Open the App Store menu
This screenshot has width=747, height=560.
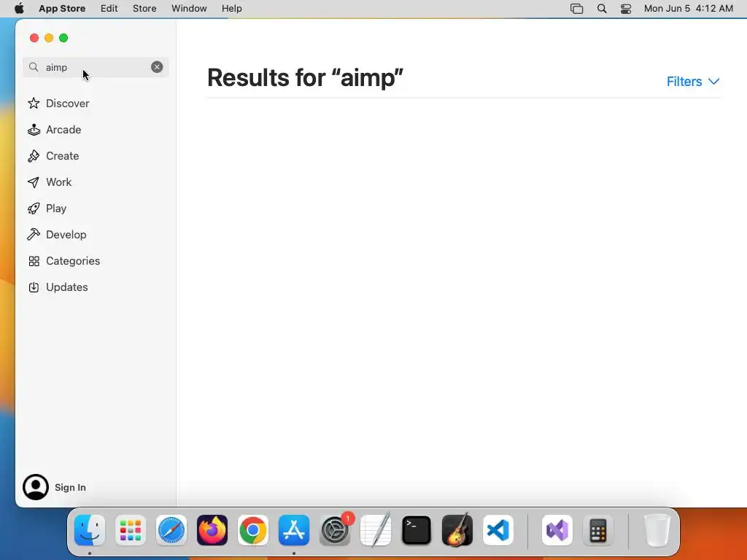click(62, 9)
